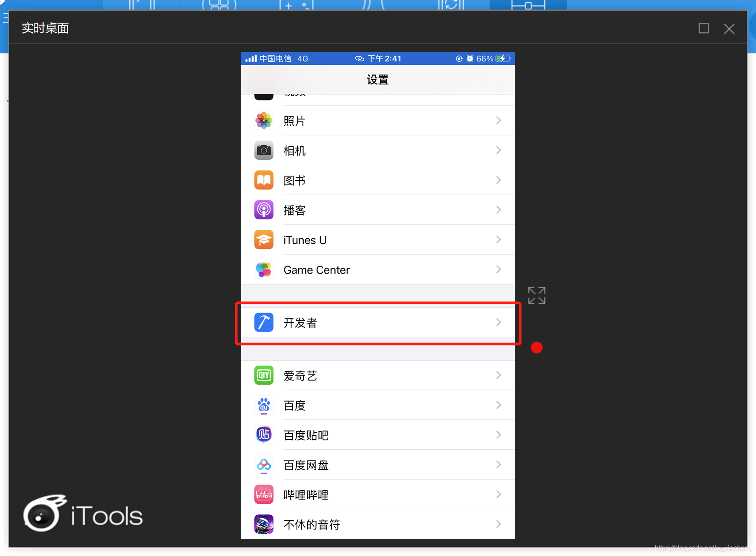
Task: Tap the iQIYI (爱奇艺) icon
Action: pyautogui.click(x=264, y=375)
